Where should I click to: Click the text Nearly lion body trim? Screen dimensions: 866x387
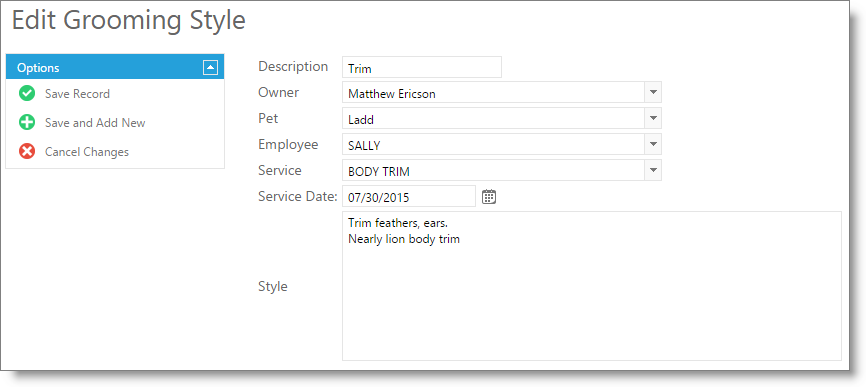[404, 239]
